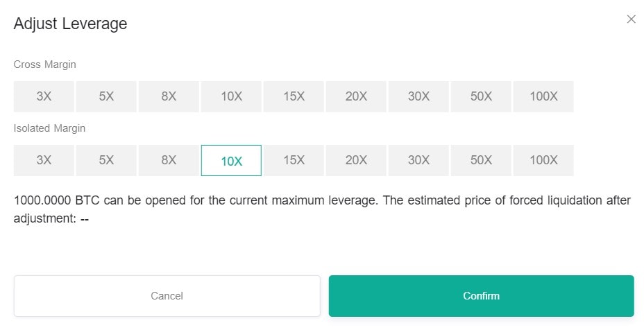Click the highlighted 10X Isolated Margin option
644x330 pixels.
point(231,160)
